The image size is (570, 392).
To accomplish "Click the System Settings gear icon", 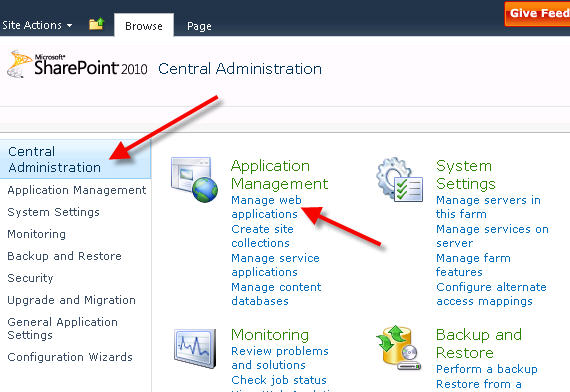I will click(400, 179).
